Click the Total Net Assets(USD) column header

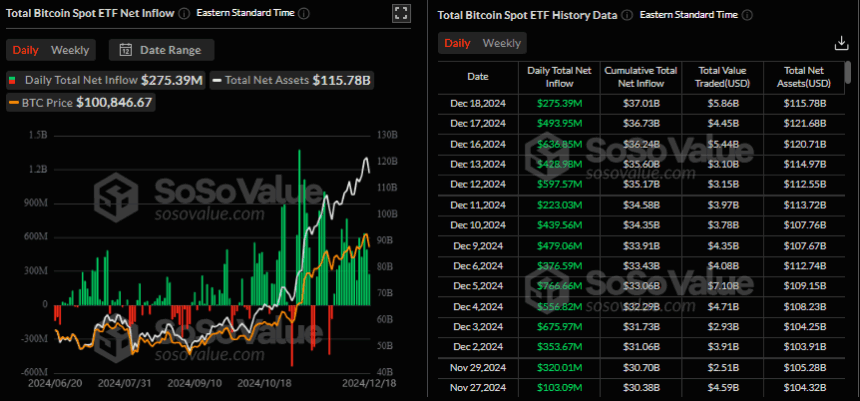(x=805, y=77)
